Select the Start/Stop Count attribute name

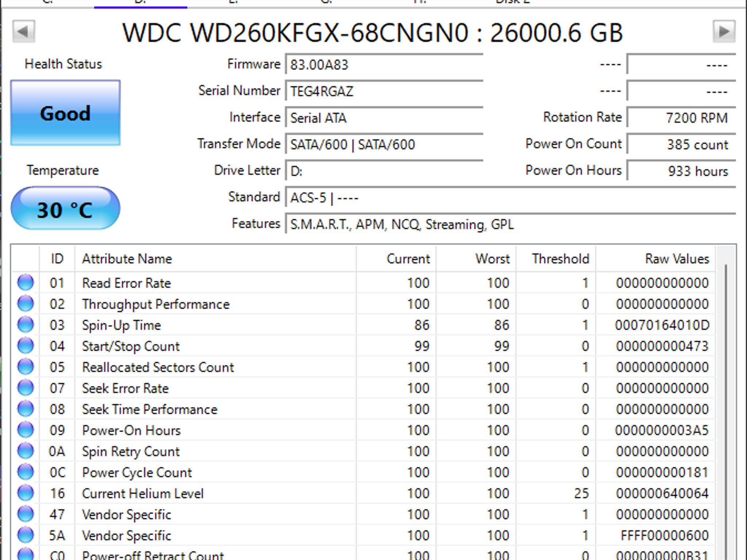pyautogui.click(x=131, y=346)
